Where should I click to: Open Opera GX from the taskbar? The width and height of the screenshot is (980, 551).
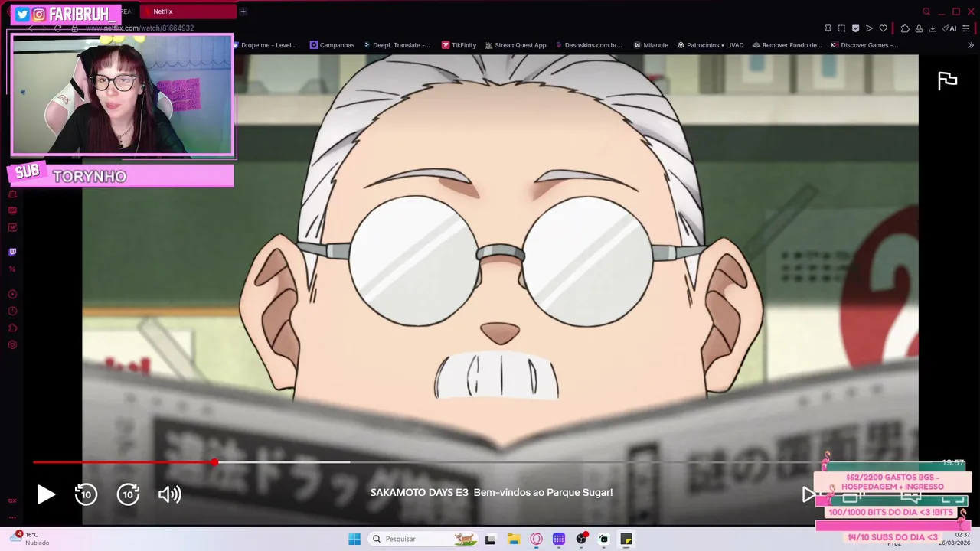(x=536, y=539)
